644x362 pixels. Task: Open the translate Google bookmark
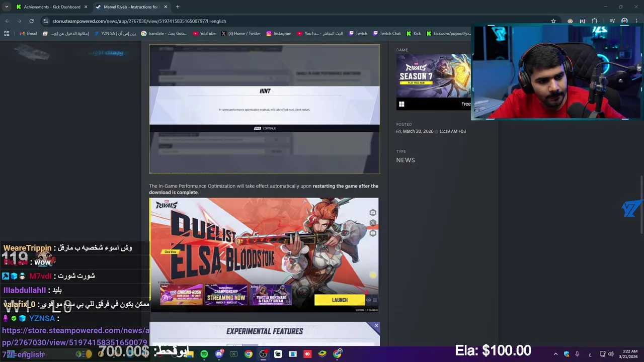pyautogui.click(x=164, y=34)
